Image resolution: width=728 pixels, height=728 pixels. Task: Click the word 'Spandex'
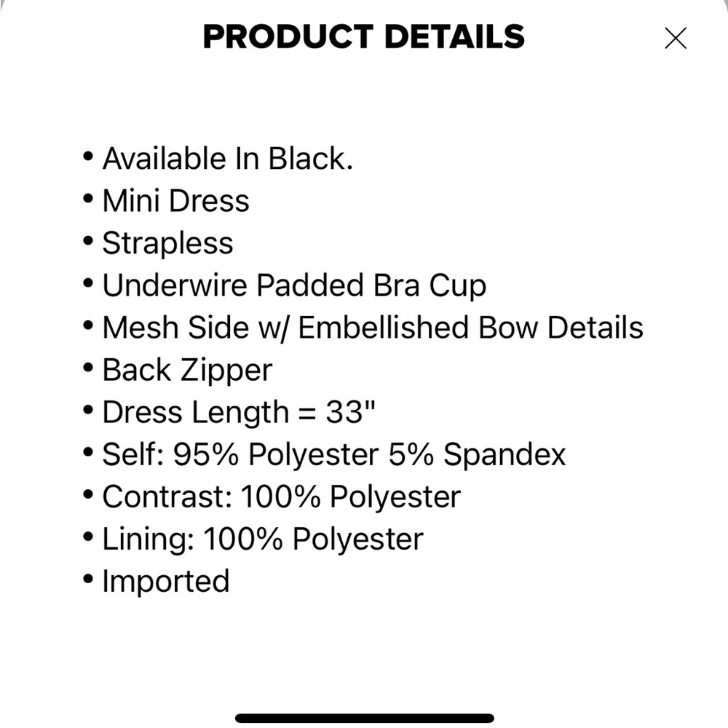505,455
